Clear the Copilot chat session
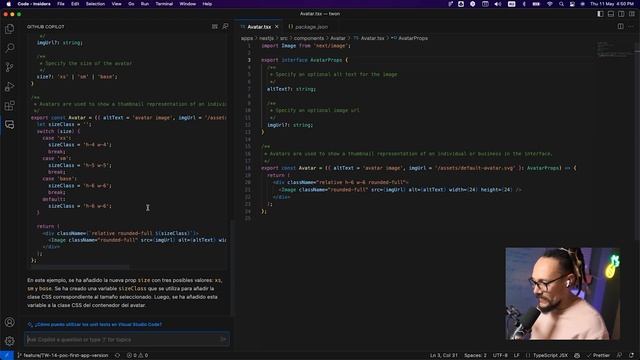The image size is (640, 360). (x=215, y=27)
